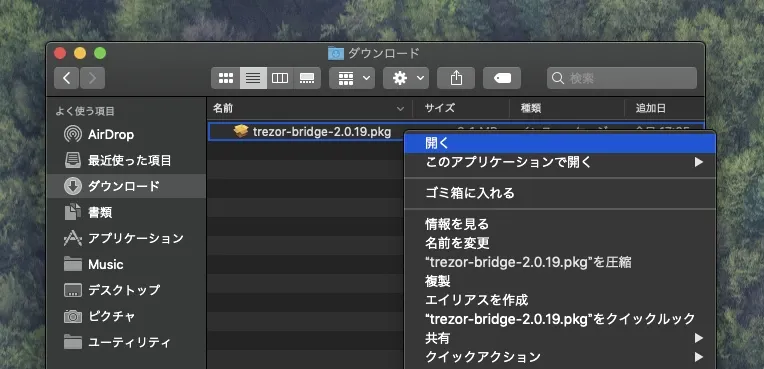Click the 検索 search field

pyautogui.click(x=622, y=78)
